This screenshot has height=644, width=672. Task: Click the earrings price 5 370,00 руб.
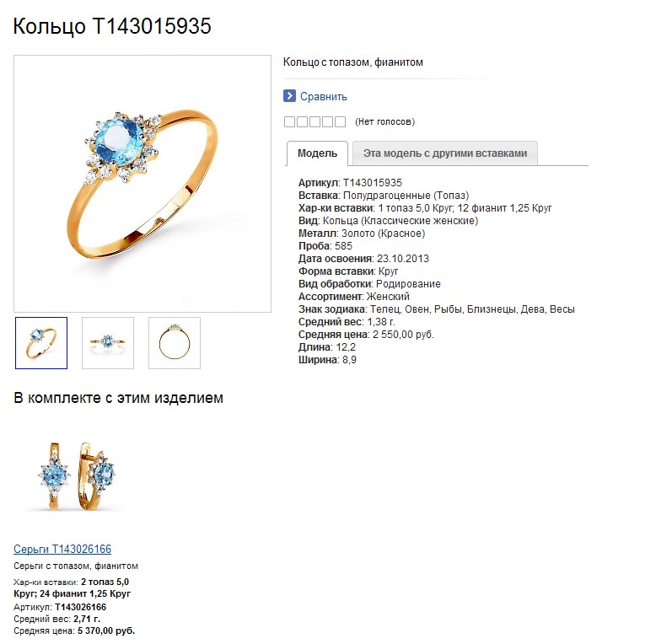(106, 631)
